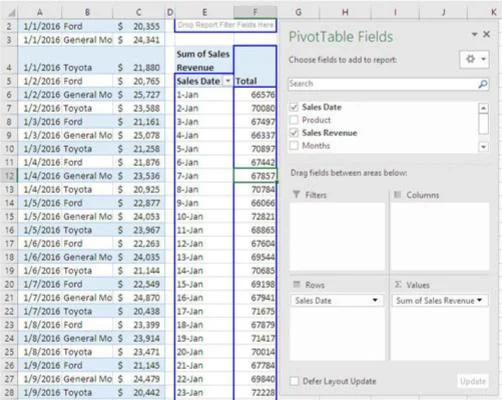Click the select-all corner triangle of the sheet
Screen dimensions: 502x400
(11, 12)
